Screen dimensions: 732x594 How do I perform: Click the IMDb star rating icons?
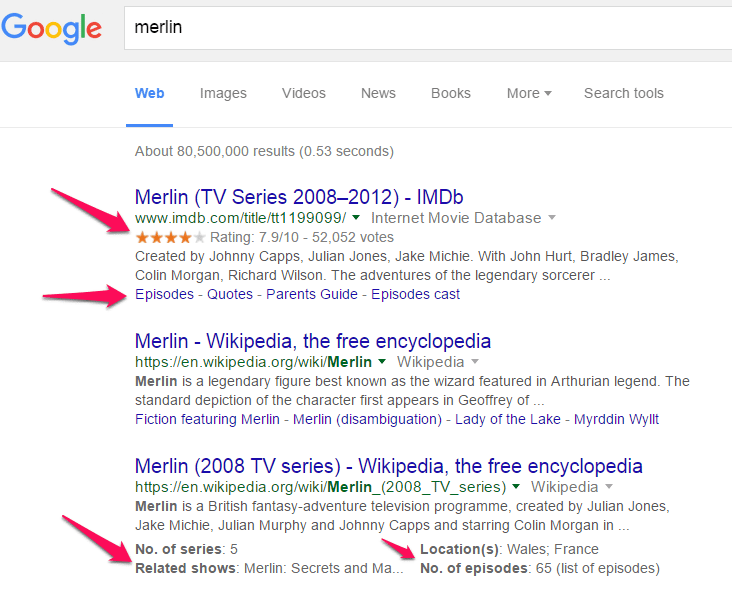tap(170, 238)
